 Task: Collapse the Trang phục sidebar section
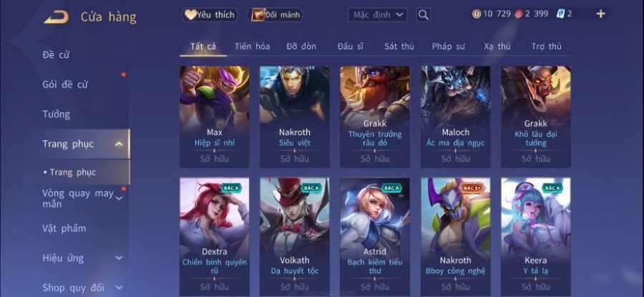coord(119,144)
